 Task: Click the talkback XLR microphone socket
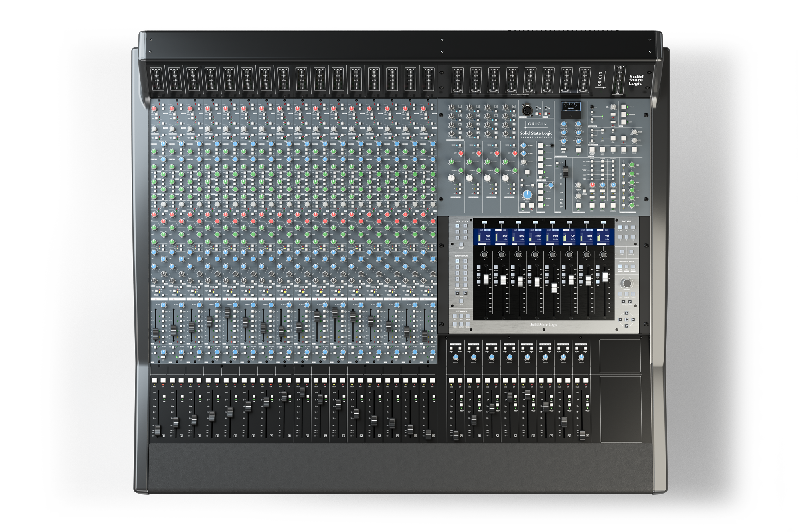point(527,110)
